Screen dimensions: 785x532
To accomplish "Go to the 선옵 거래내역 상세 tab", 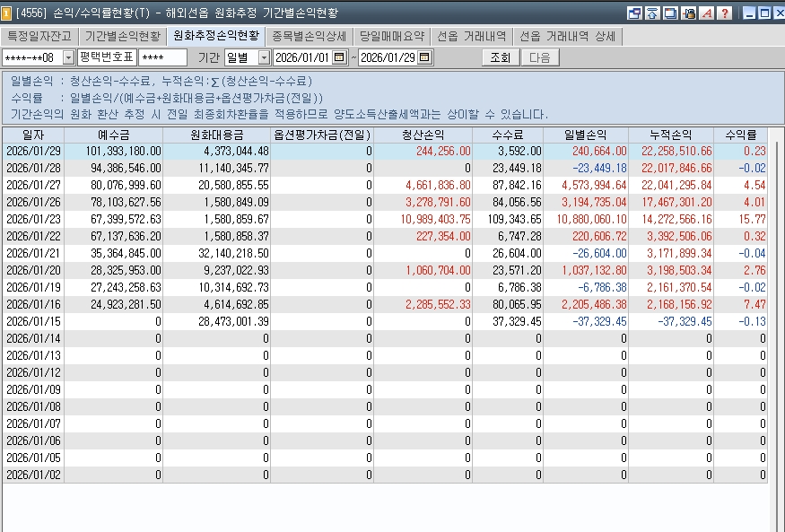I will pos(567,37).
